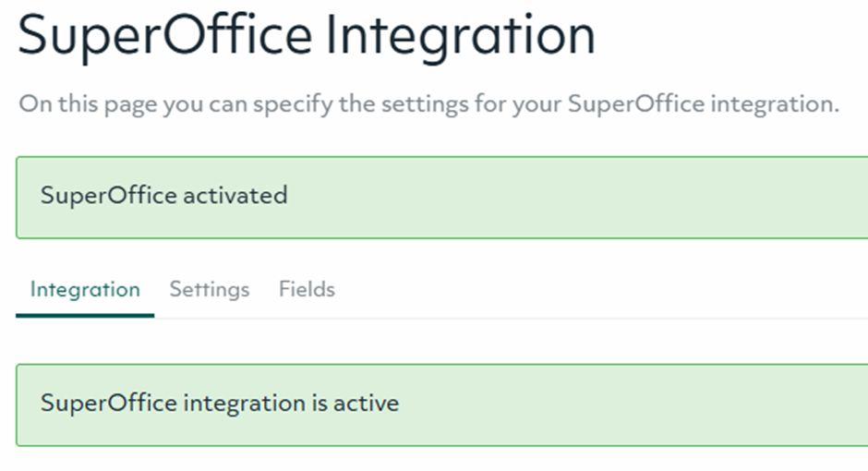The height and width of the screenshot is (471, 868).
Task: Select the Integration tab
Action: coord(85,290)
